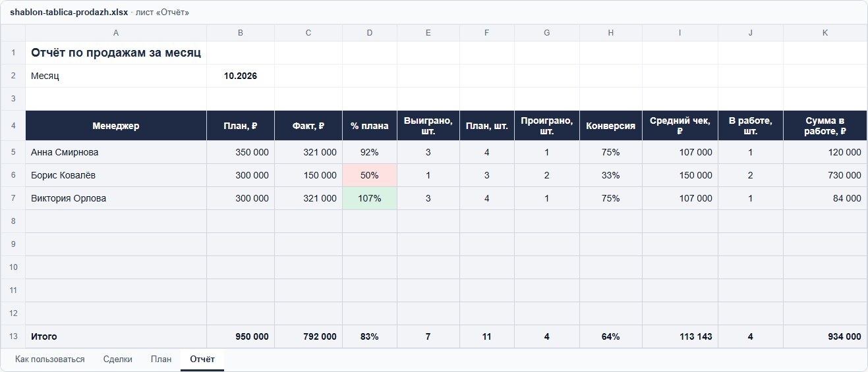Select the cell «Виктория Орлова»
This screenshot has width=868, height=372.
tap(116, 198)
